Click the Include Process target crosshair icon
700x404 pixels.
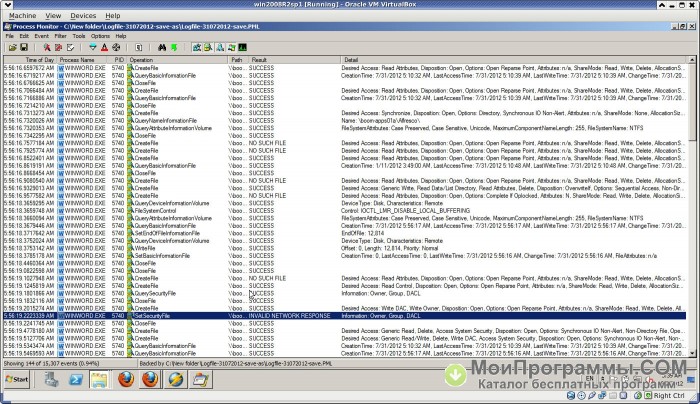116,47
